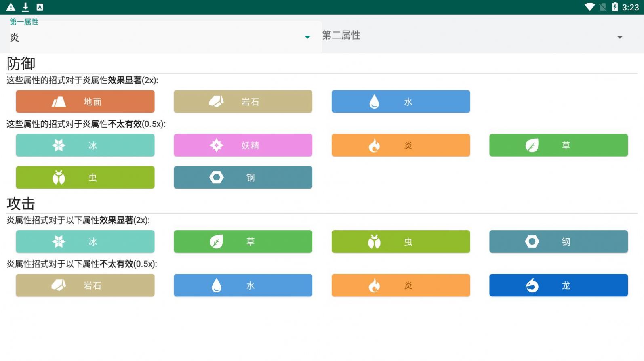This screenshot has height=361, width=644.
Task: Tap the 水 droplet icon under 攻击 不太有效
Action: [216, 285]
